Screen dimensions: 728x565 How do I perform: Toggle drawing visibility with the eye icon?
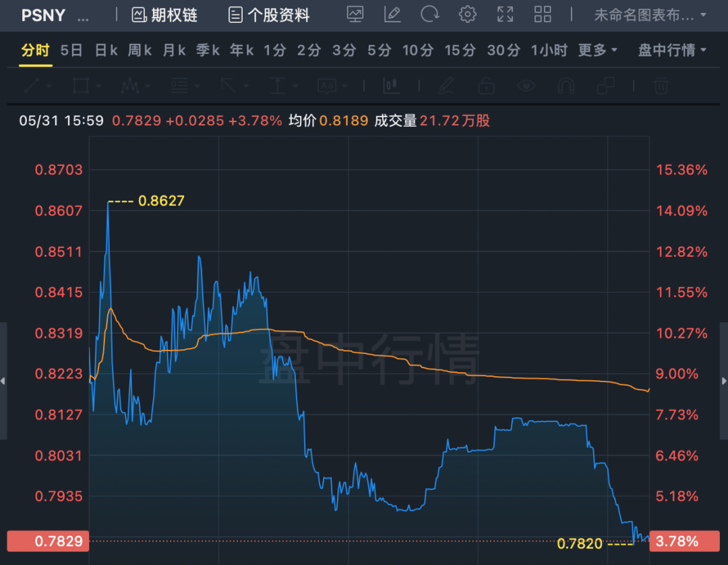click(526, 86)
